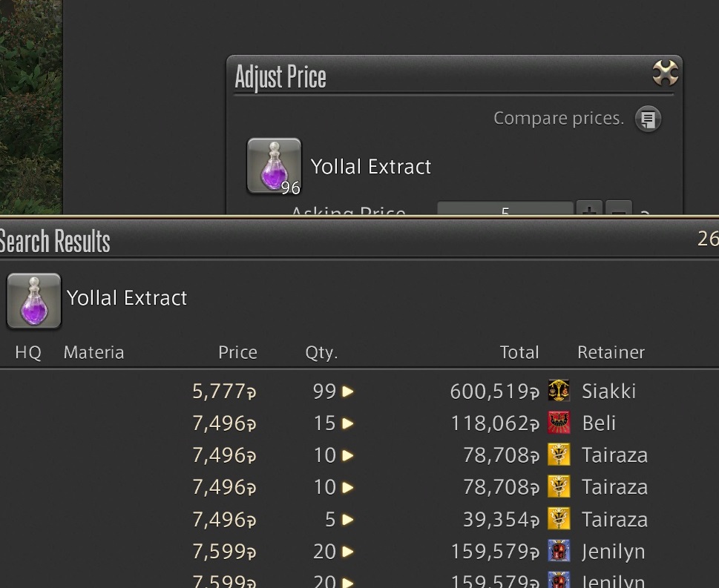
Task: Click the Total column header
Action: [x=519, y=352]
